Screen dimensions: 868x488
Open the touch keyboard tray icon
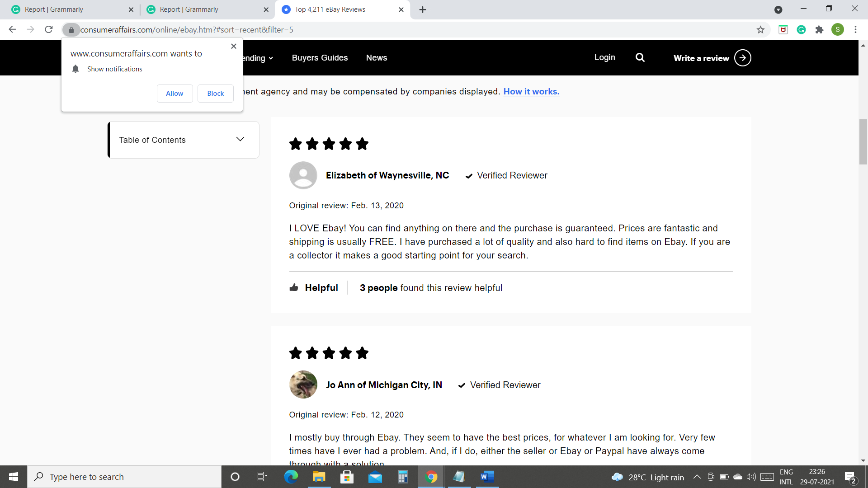pos(767,477)
